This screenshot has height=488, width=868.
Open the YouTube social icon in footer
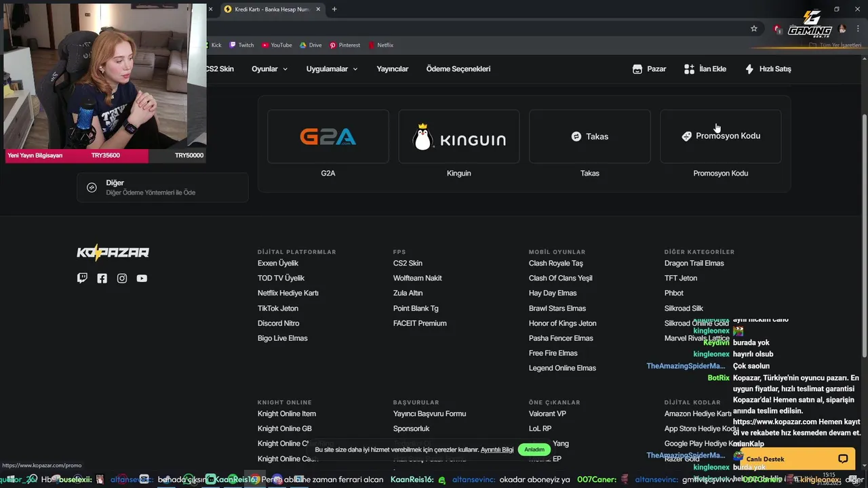coord(142,278)
